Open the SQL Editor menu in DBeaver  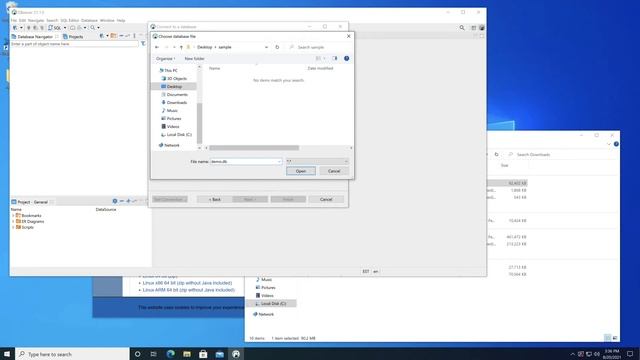point(69,20)
